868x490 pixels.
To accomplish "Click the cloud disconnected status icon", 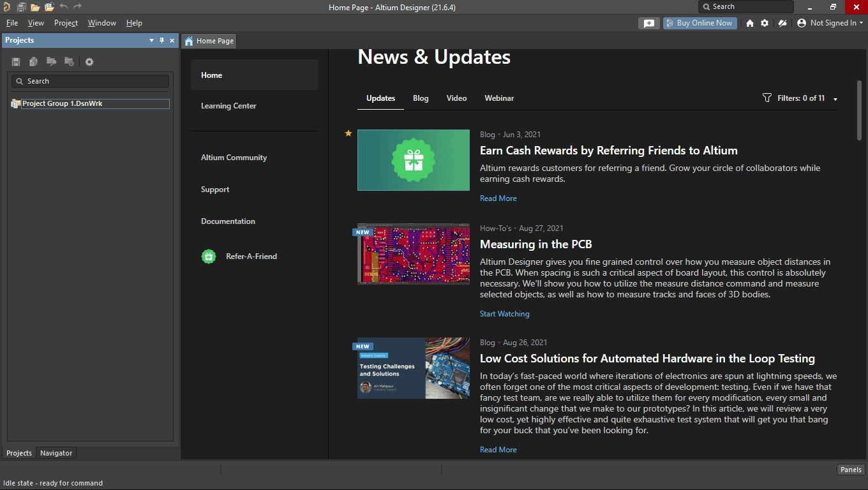I will coord(782,23).
